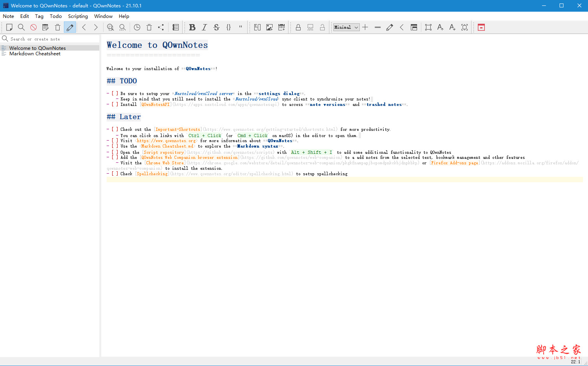
Task: Open the Minimal workspace dropdown
Action: pyautogui.click(x=346, y=27)
